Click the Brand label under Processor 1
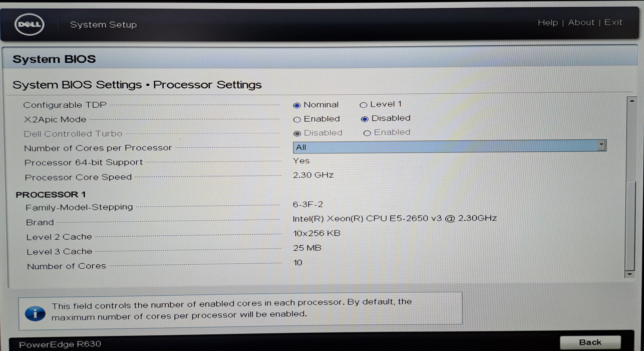644x351 pixels. pos(40,222)
